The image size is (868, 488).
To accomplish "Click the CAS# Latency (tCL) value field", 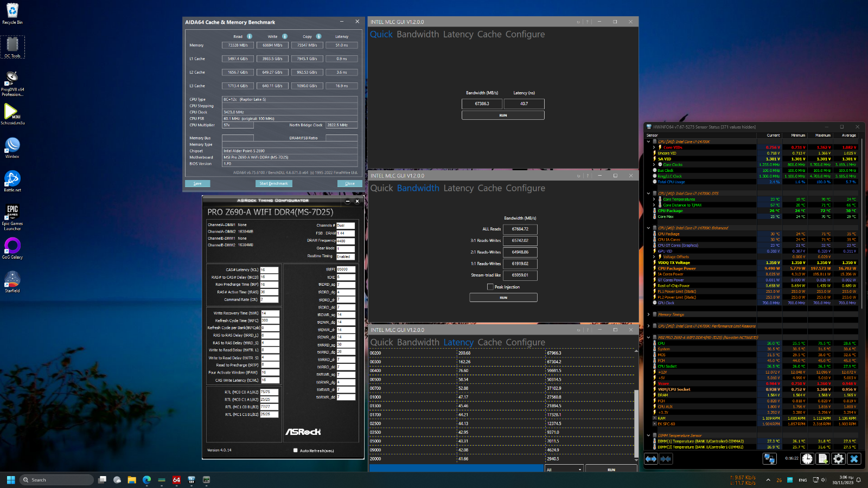I will click(x=269, y=269).
